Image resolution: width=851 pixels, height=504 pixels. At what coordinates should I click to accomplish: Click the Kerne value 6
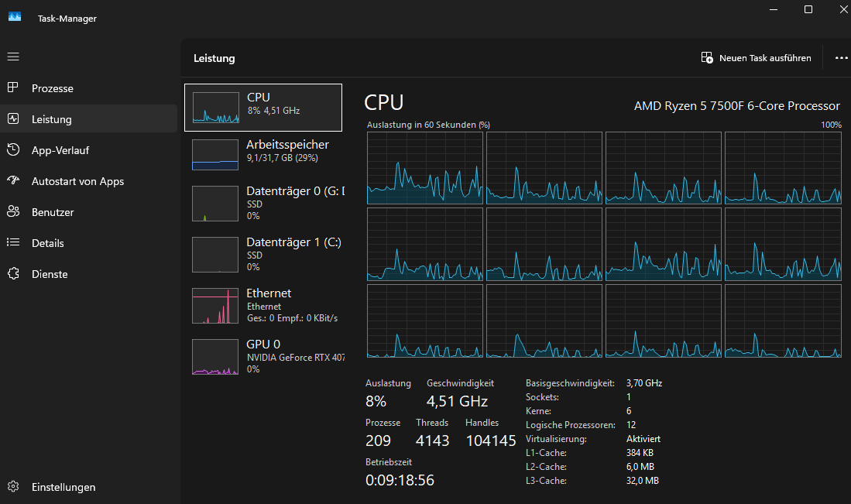pyautogui.click(x=629, y=410)
